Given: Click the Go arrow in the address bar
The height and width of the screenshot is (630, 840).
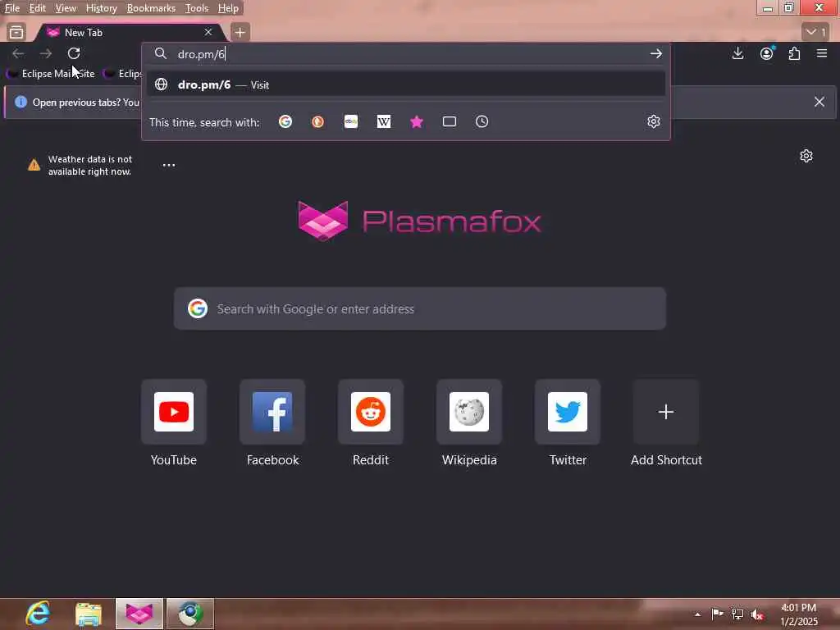Looking at the screenshot, I should [x=655, y=53].
